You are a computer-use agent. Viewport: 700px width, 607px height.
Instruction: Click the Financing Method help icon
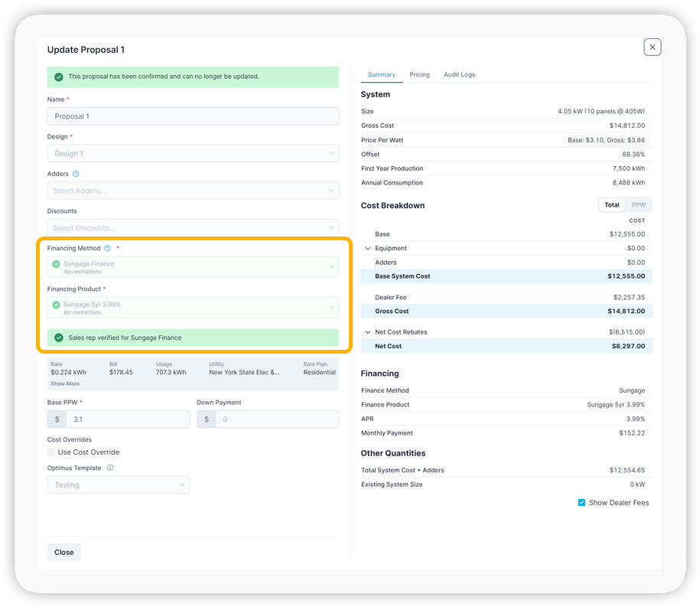106,248
